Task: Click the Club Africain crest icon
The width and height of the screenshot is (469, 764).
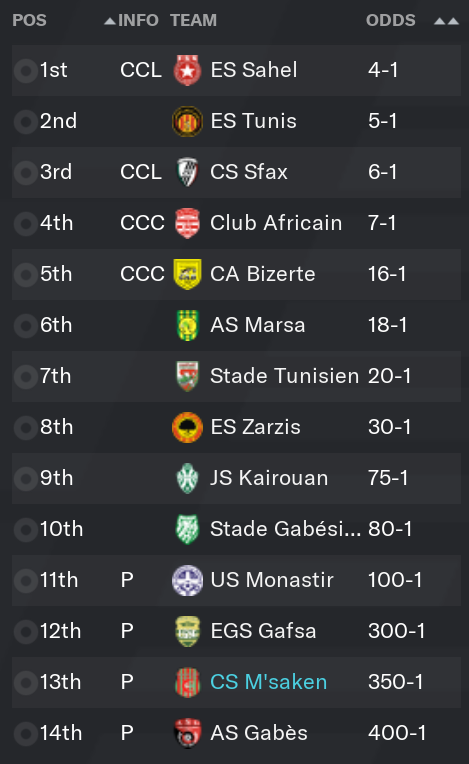Action: tap(187, 223)
